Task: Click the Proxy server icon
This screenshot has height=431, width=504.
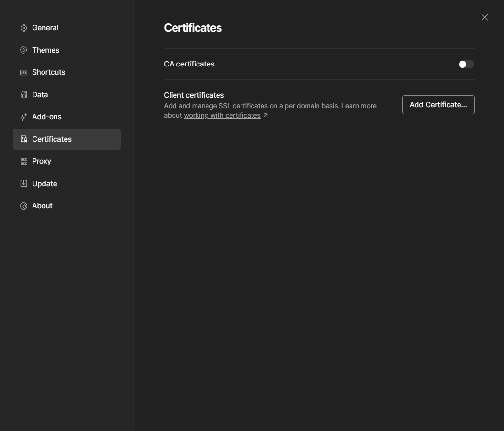Action: point(24,162)
